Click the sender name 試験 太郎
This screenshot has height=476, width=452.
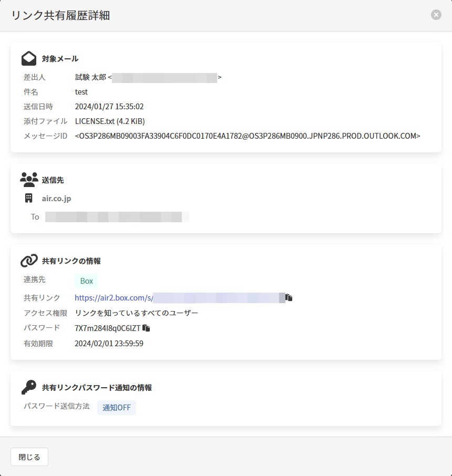(90, 77)
